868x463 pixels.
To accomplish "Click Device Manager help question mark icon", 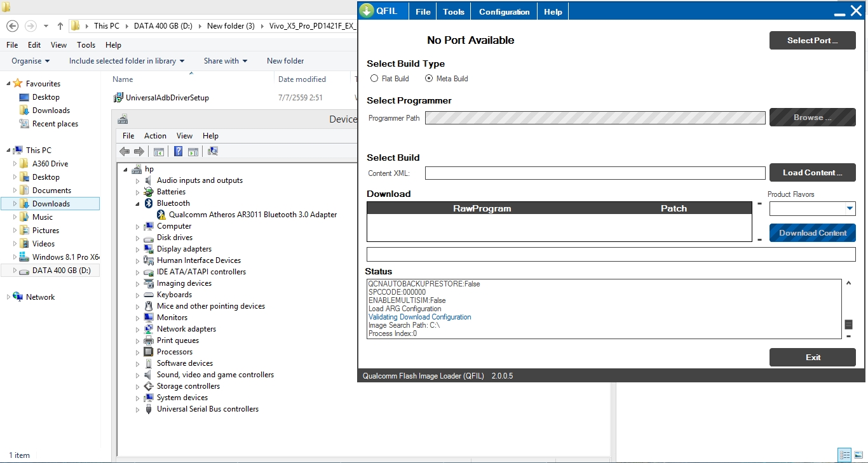I will (x=179, y=151).
